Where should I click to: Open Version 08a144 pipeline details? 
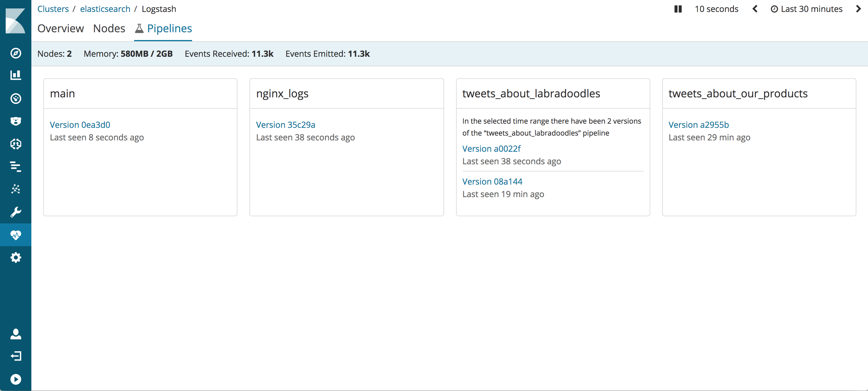pyautogui.click(x=492, y=181)
